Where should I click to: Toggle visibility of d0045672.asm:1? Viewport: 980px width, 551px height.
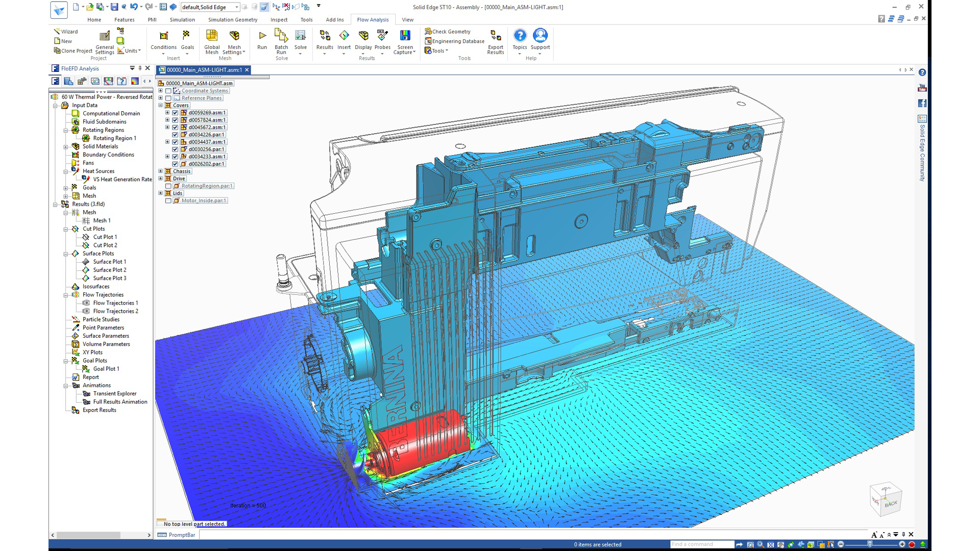175,127
